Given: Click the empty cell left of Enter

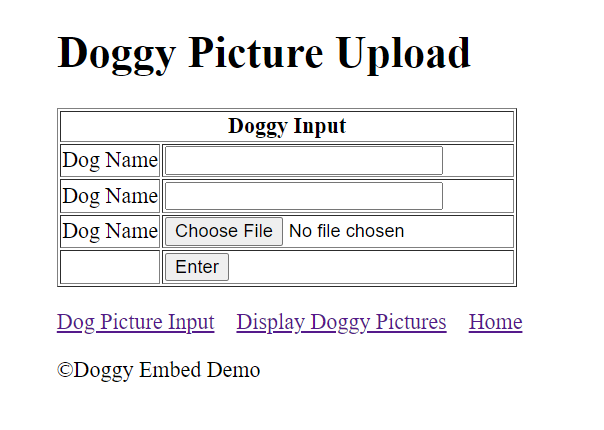Looking at the screenshot, I should (x=110, y=267).
